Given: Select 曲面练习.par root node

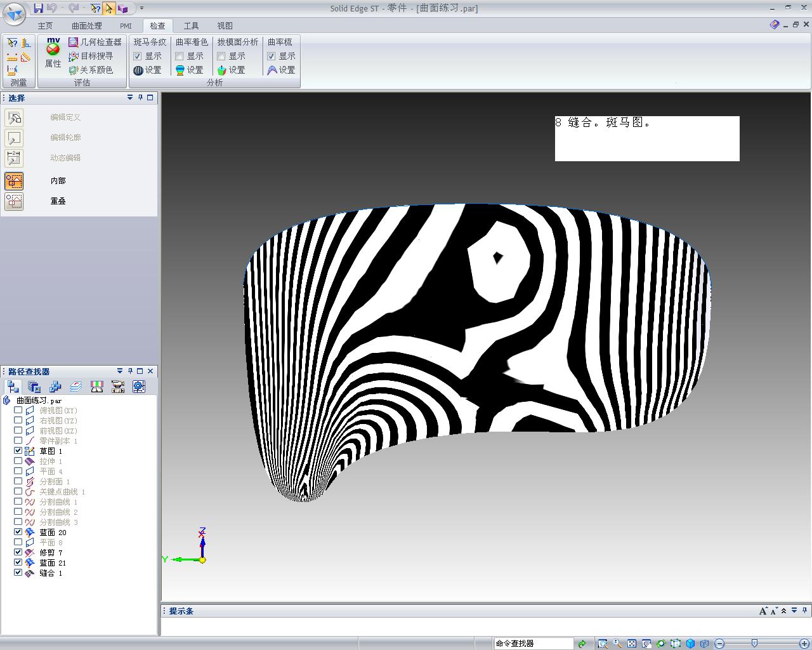Looking at the screenshot, I should click(x=39, y=401).
